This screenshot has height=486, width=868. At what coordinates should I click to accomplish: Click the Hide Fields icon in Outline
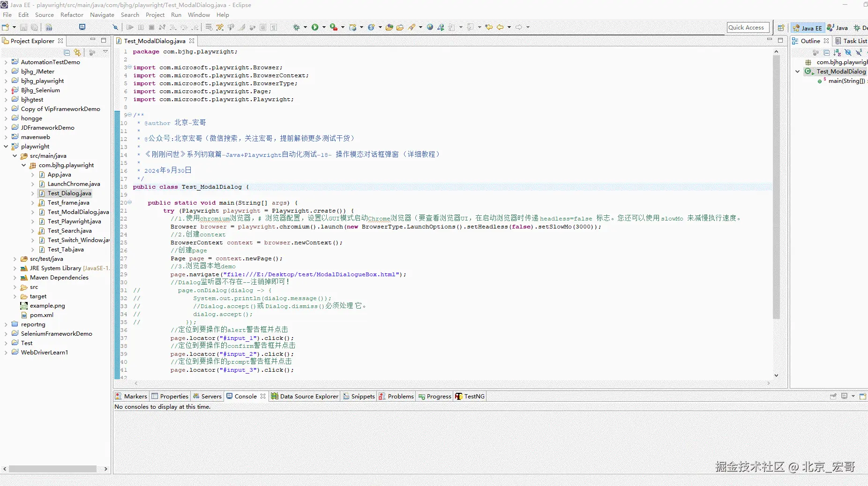point(848,52)
